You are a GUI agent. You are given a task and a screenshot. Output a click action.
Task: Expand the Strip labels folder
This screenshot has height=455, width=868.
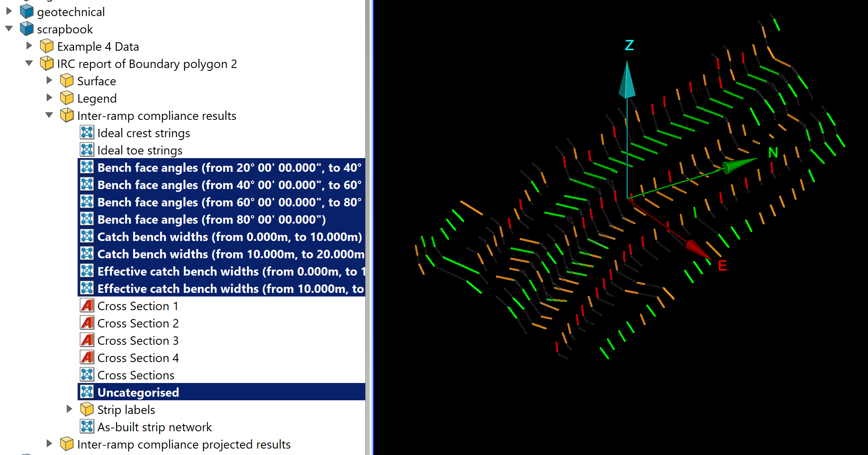pos(69,409)
